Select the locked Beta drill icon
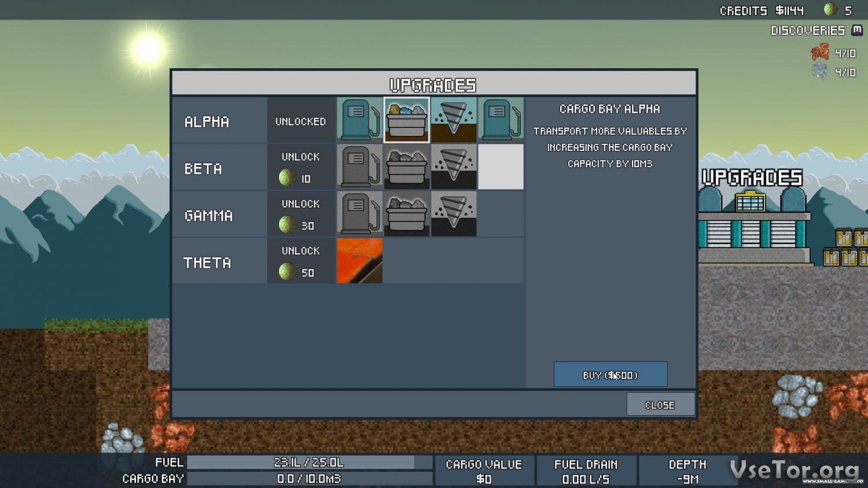868x488 pixels. [454, 167]
